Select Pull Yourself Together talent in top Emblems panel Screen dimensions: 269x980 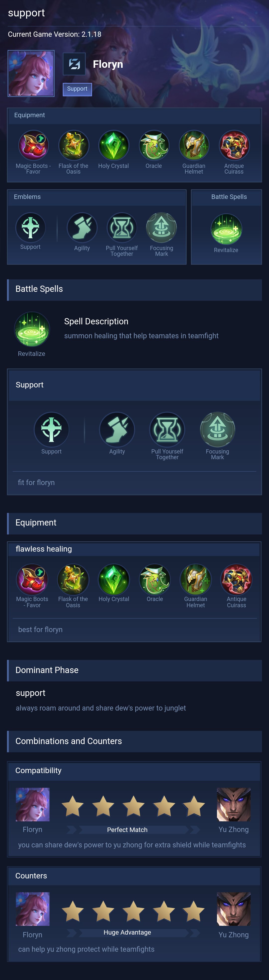pyautogui.click(x=122, y=227)
